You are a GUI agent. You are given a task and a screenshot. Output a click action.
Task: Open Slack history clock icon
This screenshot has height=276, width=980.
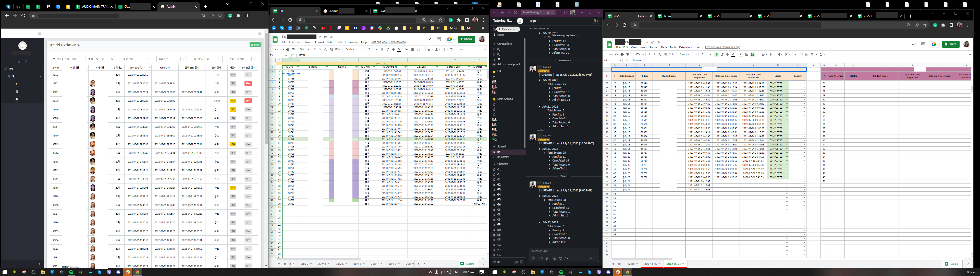pyautogui.click(x=516, y=13)
